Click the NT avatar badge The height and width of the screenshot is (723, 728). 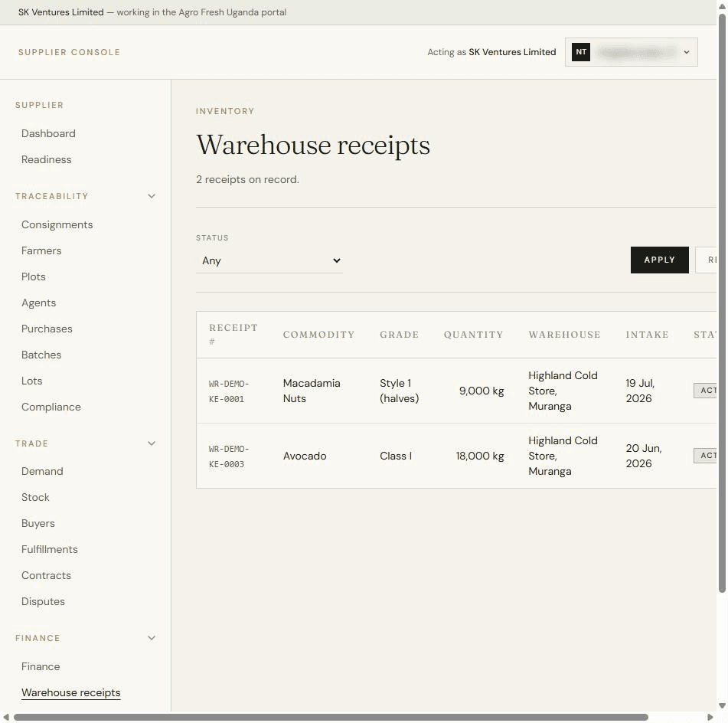pyautogui.click(x=581, y=52)
